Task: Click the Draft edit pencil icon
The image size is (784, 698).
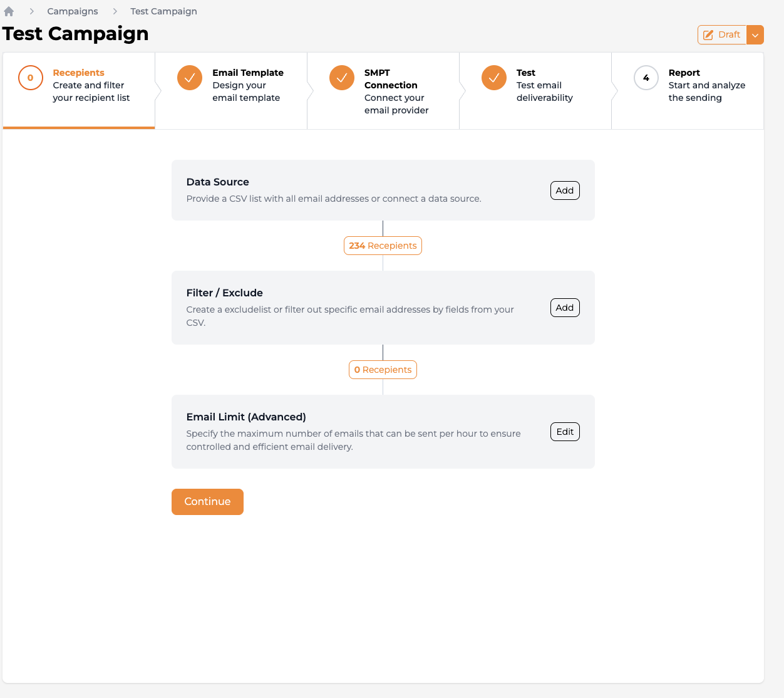Action: pos(708,35)
